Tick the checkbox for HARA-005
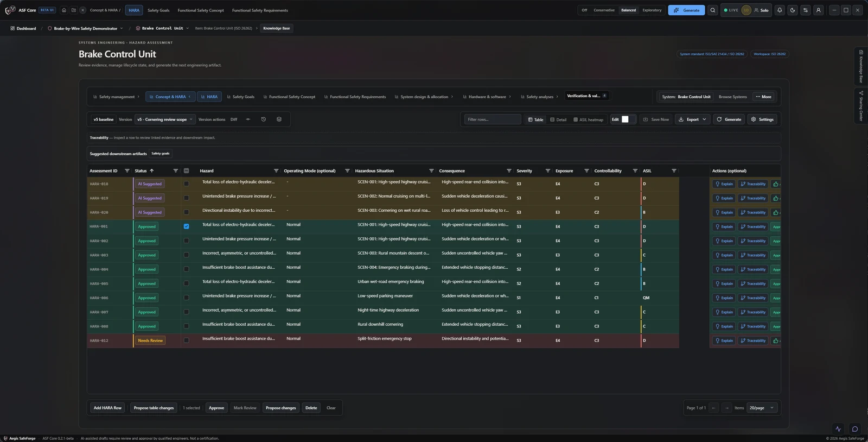 (x=187, y=283)
